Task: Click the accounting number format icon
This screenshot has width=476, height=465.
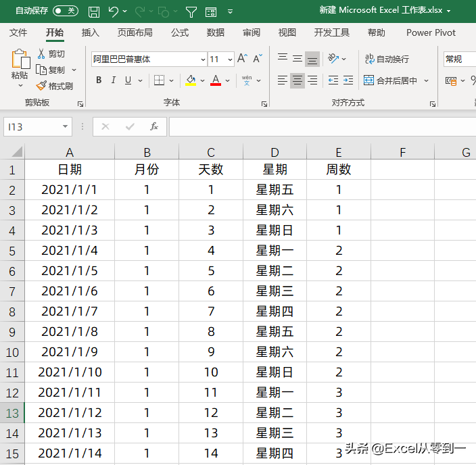Action: point(451,81)
